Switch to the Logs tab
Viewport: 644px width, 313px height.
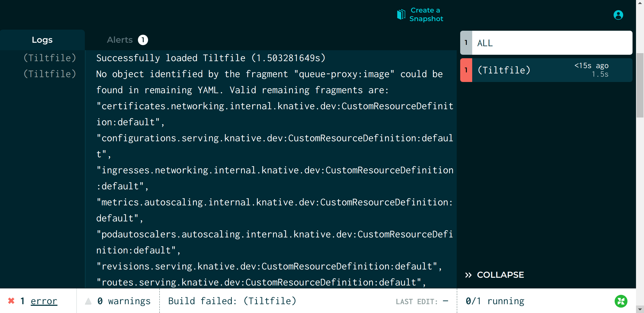tap(42, 40)
